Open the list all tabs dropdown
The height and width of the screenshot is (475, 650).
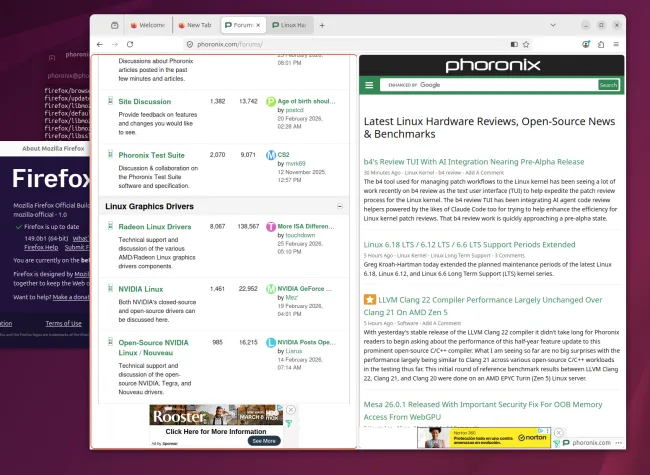click(x=553, y=25)
